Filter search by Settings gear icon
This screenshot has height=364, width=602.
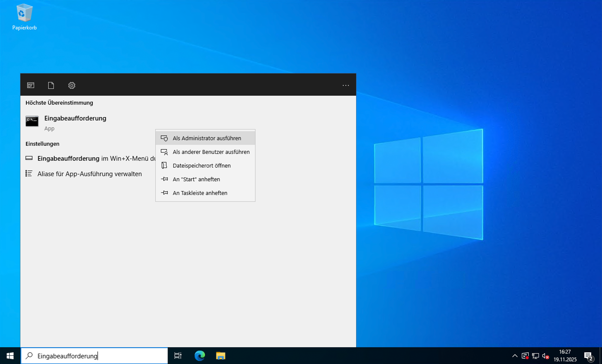pyautogui.click(x=72, y=85)
